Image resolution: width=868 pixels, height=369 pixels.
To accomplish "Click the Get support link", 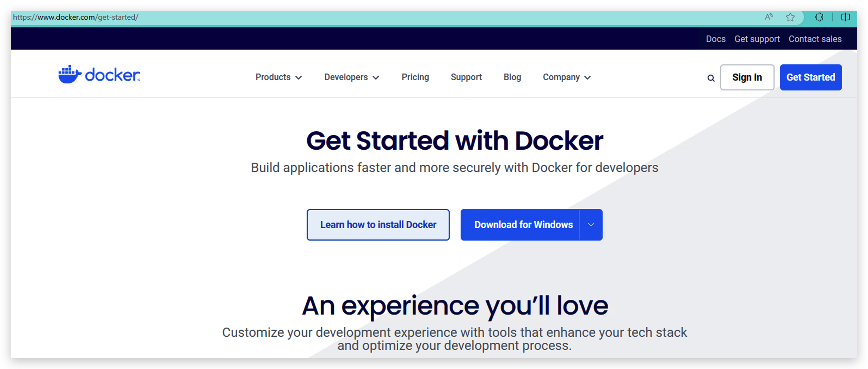I will click(757, 39).
